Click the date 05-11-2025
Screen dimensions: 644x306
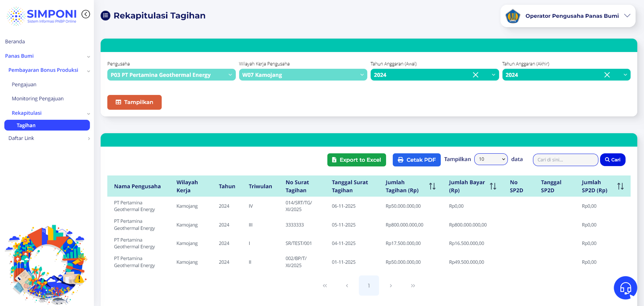344,225
